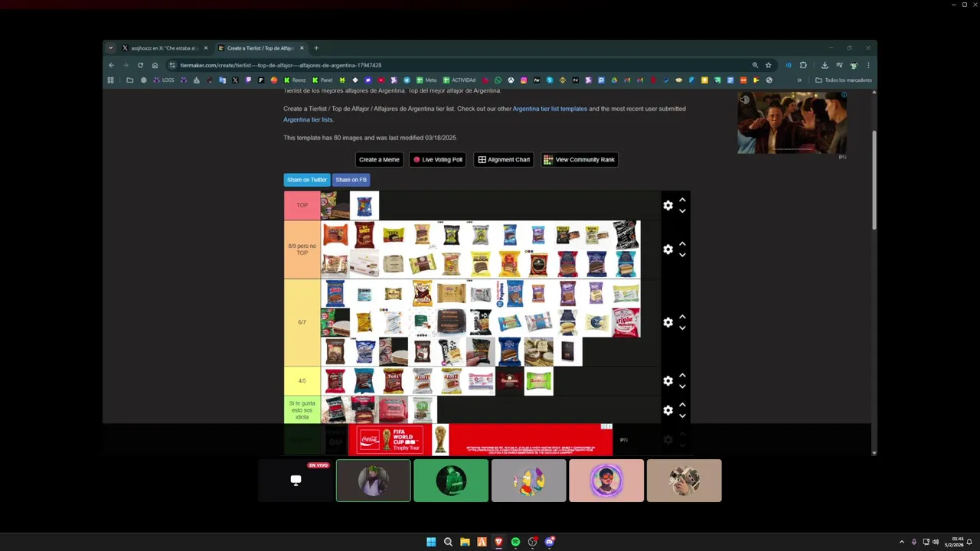Move the 6/7 tier row down
Image resolution: width=980 pixels, height=551 pixels.
[682, 328]
